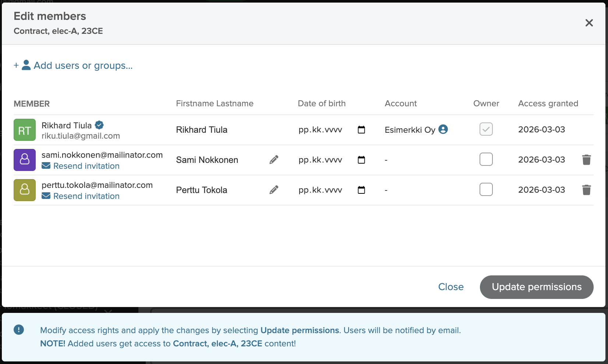Click the Close link in the footer
This screenshot has height=364, width=608.
click(x=451, y=287)
